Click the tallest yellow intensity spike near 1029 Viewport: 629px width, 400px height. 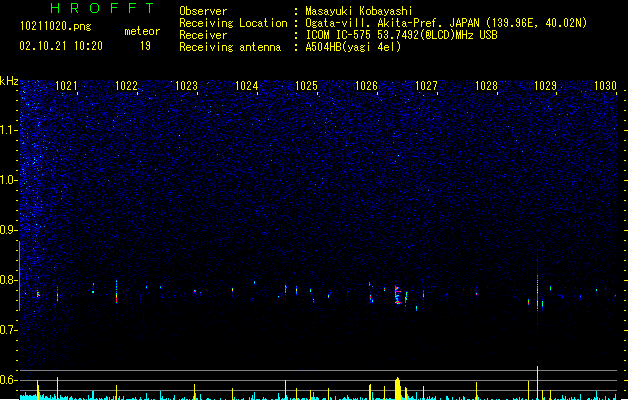pos(538,383)
